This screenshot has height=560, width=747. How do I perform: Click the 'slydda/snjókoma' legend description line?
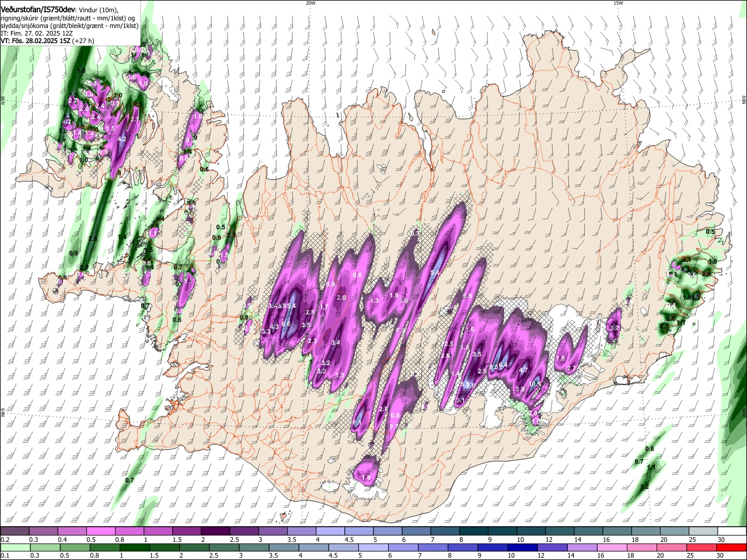pyautogui.click(x=69, y=26)
